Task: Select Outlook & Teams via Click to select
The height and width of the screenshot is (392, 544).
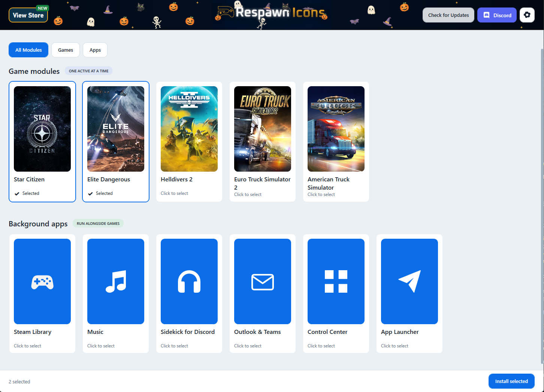Action: (x=248, y=346)
